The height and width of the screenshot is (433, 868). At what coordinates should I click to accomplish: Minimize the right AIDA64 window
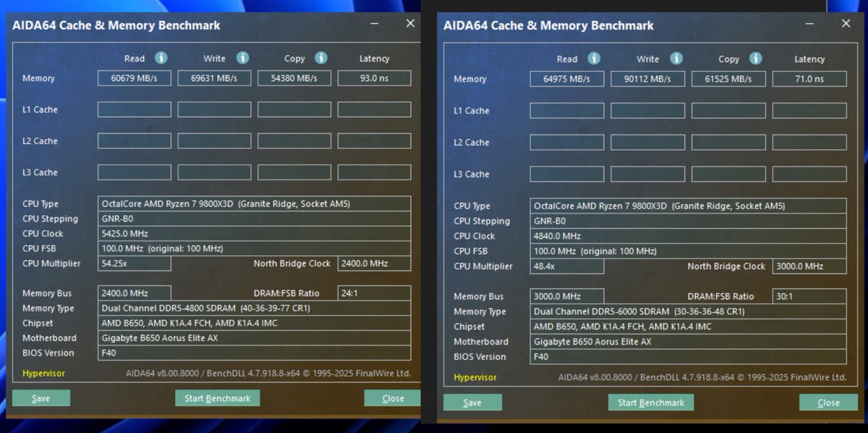pyautogui.click(x=811, y=25)
